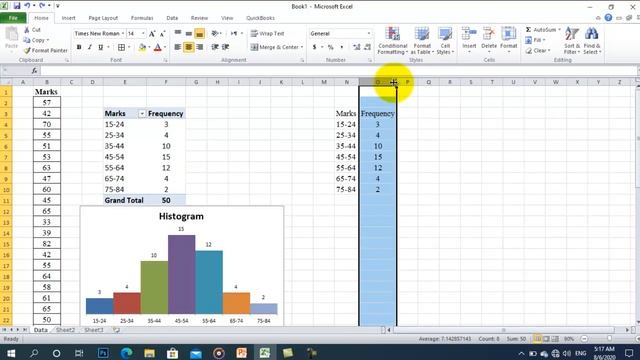
Task: Open Sort & Filter
Action: pos(571,41)
